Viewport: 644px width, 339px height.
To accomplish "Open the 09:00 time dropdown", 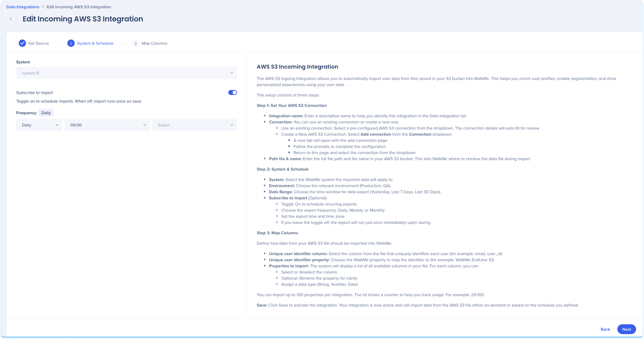I will 107,125.
